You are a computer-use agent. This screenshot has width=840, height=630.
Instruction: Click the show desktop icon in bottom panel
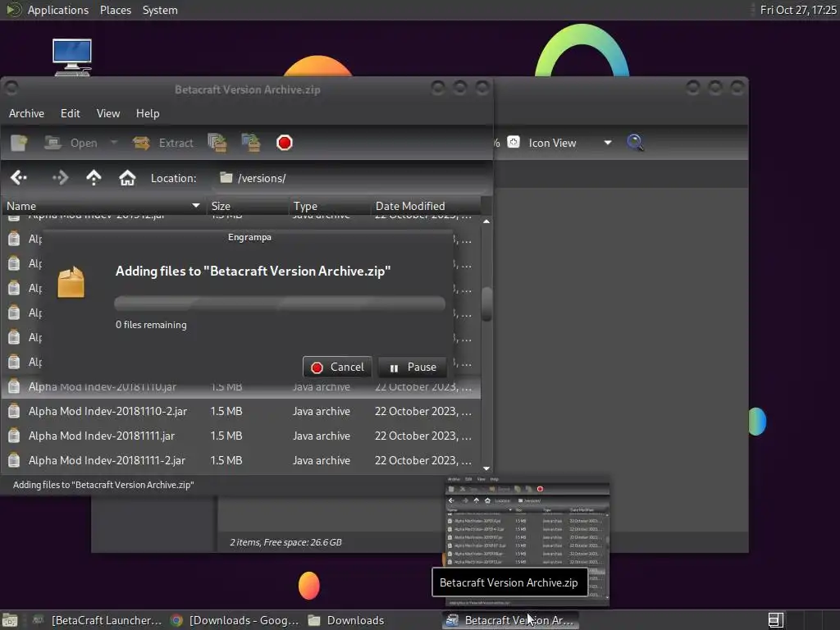coord(10,620)
